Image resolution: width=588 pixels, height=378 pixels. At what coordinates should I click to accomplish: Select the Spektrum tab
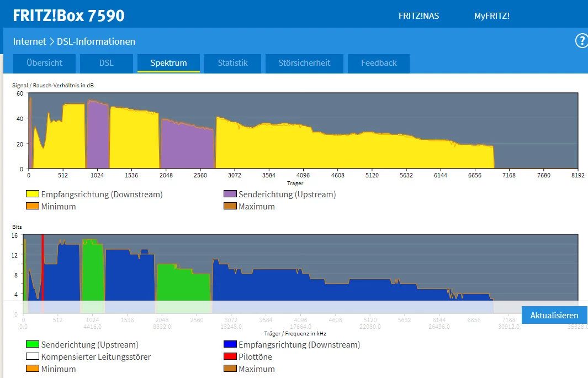click(x=168, y=63)
